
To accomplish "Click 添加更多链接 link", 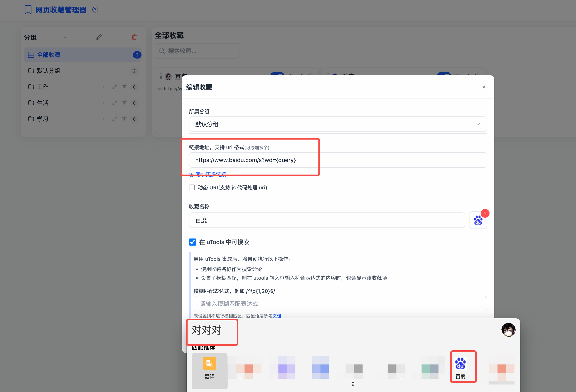I will (210, 174).
